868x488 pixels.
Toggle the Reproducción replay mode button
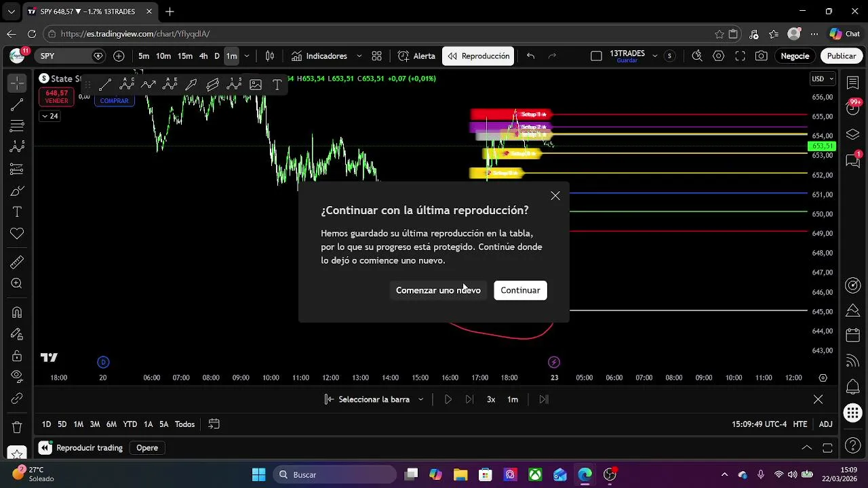478,56
